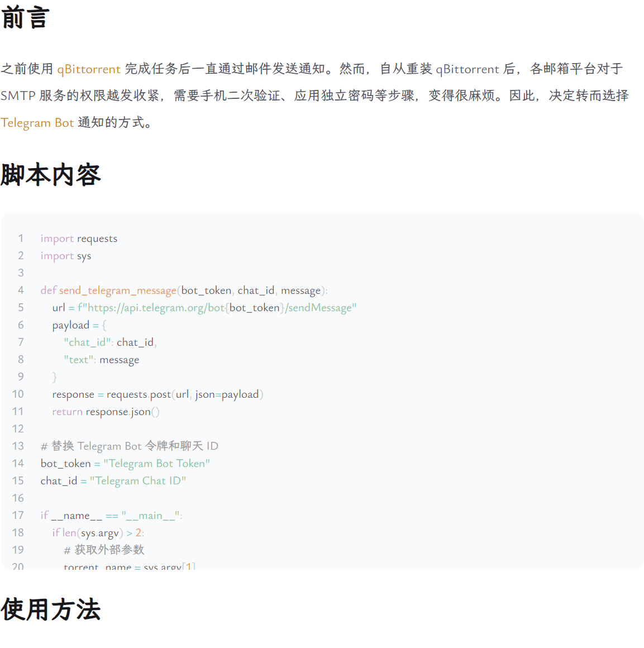Click the 'return response.json()' line
Image resolution: width=644 pixels, height=648 pixels.
coord(106,412)
